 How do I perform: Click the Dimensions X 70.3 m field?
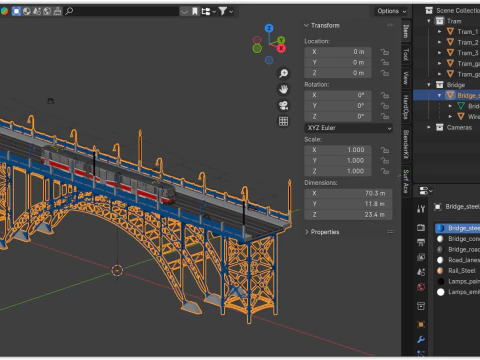[x=348, y=193]
